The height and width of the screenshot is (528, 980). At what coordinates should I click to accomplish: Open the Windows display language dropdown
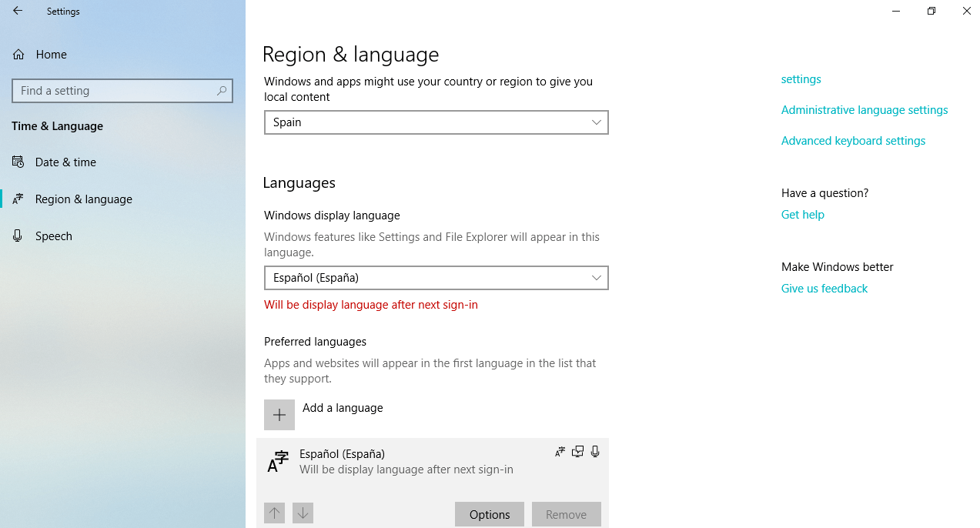[436, 278]
